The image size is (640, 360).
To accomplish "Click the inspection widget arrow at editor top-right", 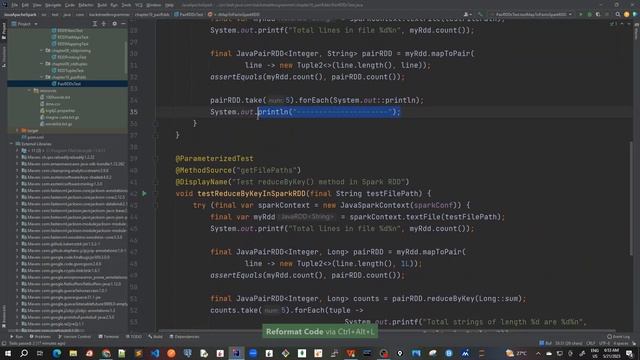I will [622, 24].
